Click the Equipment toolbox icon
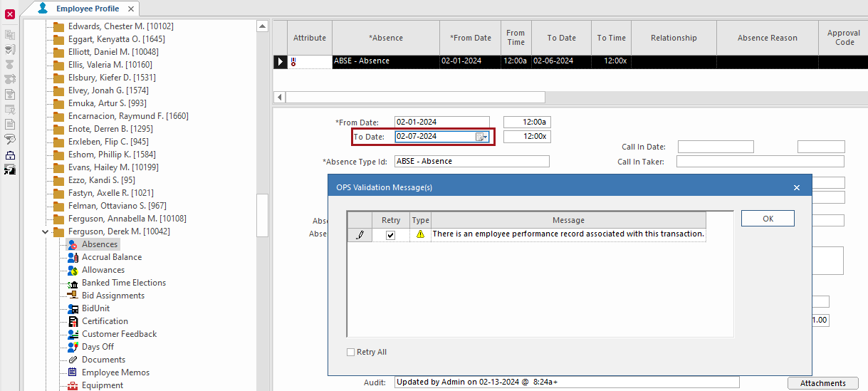 point(73,385)
